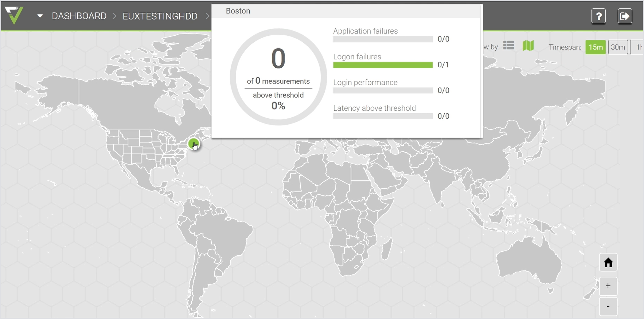This screenshot has height=319, width=644.
Task: Open the EUXTESTINGHDD breadcrumb link
Action: [x=160, y=16]
